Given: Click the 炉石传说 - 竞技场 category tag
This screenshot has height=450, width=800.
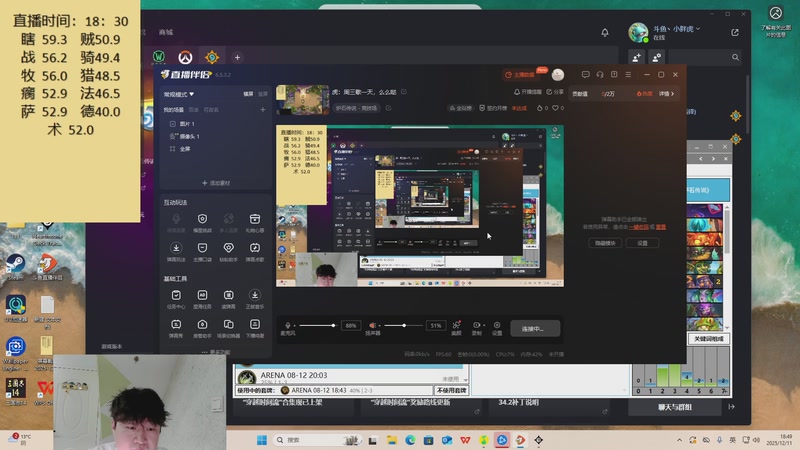Looking at the screenshot, I should coord(356,108).
